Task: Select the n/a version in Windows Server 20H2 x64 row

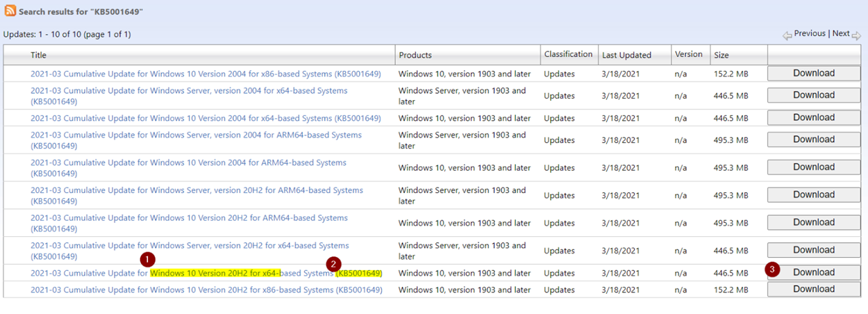Action: 681,251
